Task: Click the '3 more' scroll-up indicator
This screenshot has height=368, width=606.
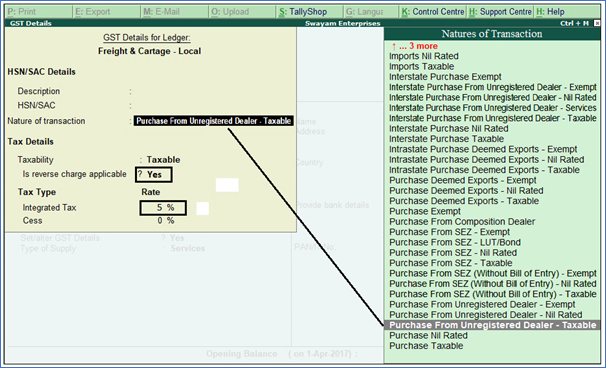Action: pos(414,46)
